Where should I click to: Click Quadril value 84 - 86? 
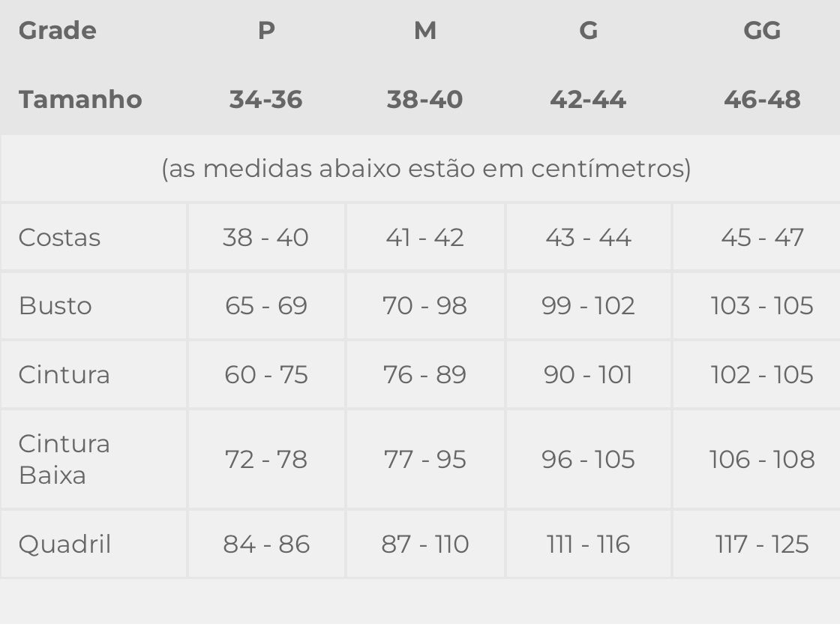click(x=266, y=544)
